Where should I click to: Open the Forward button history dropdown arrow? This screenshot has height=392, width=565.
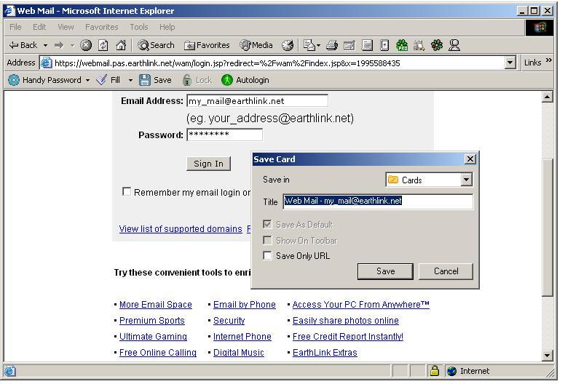click(72, 45)
